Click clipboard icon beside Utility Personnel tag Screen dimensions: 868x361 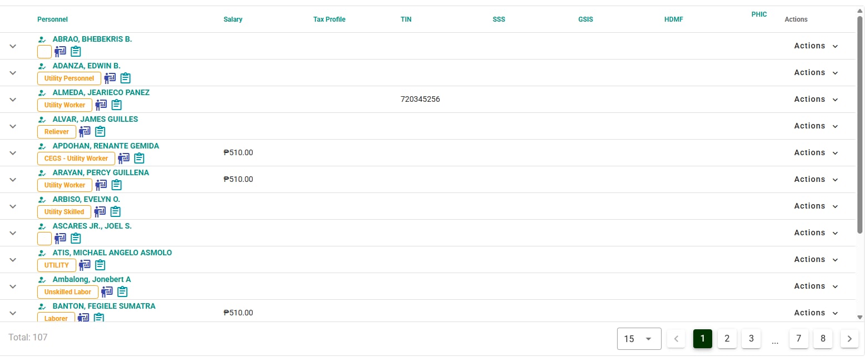(x=126, y=78)
